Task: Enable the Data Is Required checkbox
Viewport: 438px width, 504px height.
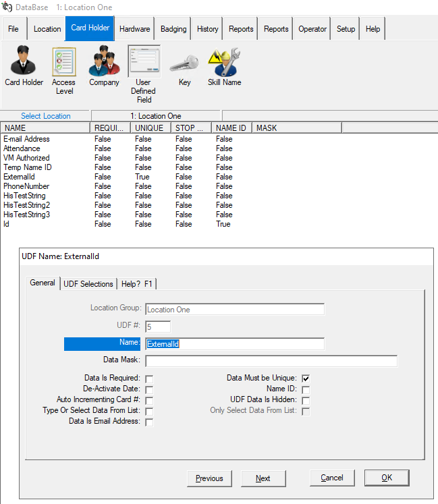Action: tap(149, 379)
